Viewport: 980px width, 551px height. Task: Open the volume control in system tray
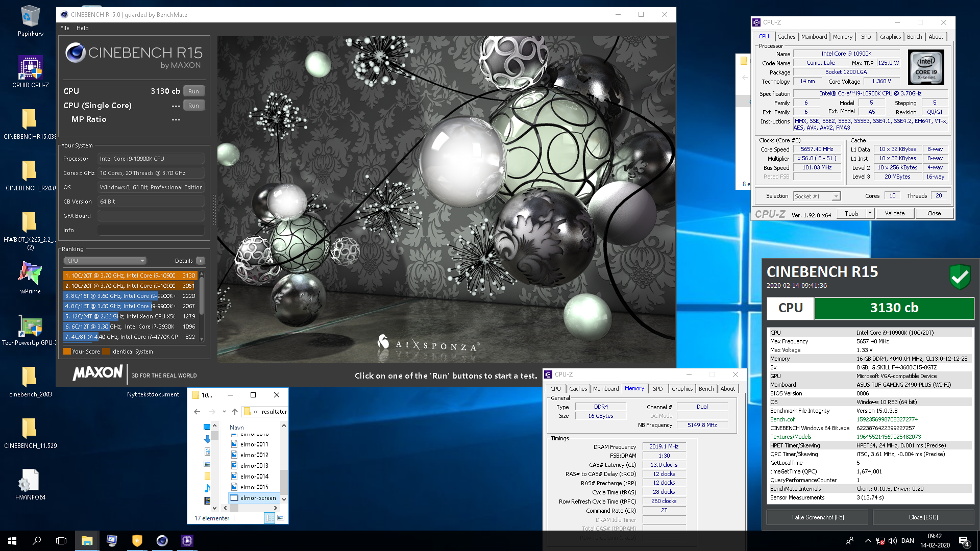[x=893, y=541]
